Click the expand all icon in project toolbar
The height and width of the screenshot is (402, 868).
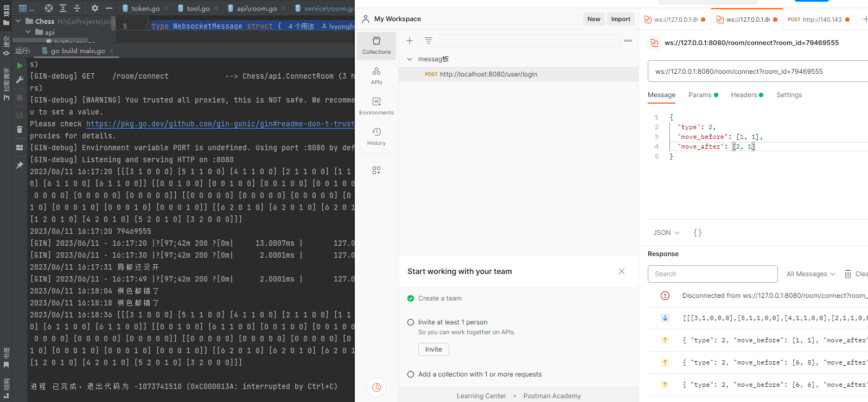63,8
